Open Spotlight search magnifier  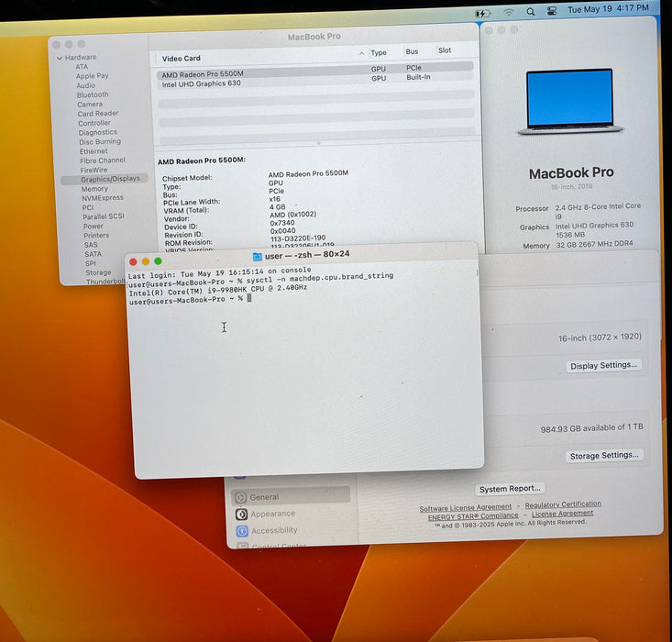[531, 12]
